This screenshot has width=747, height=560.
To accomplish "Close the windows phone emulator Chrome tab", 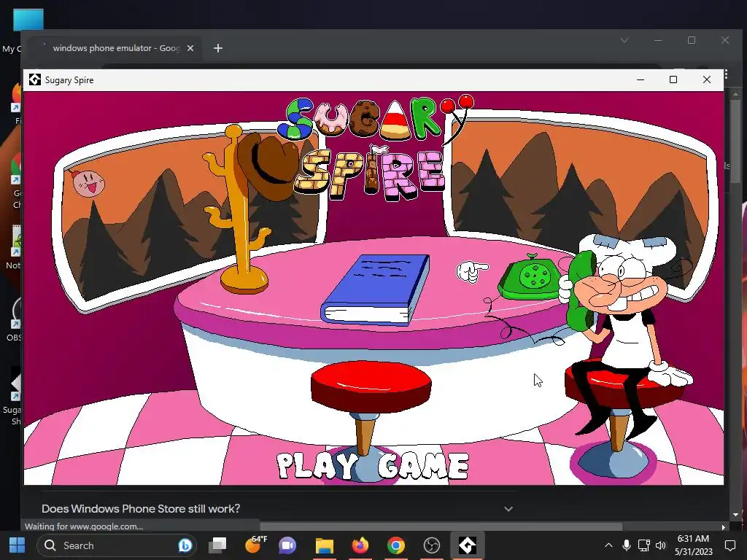I will coord(190,48).
